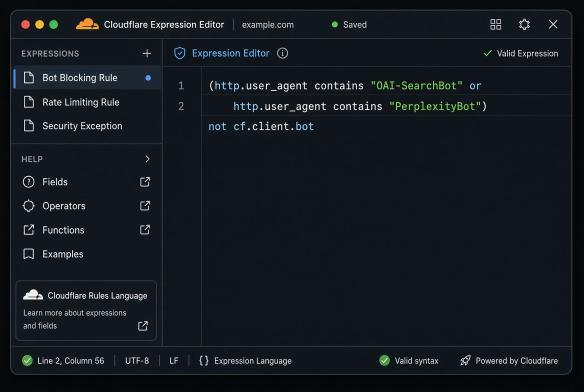Image resolution: width=584 pixels, height=392 pixels.
Task: Click the question mark icon next to Fields
Action: click(28, 182)
